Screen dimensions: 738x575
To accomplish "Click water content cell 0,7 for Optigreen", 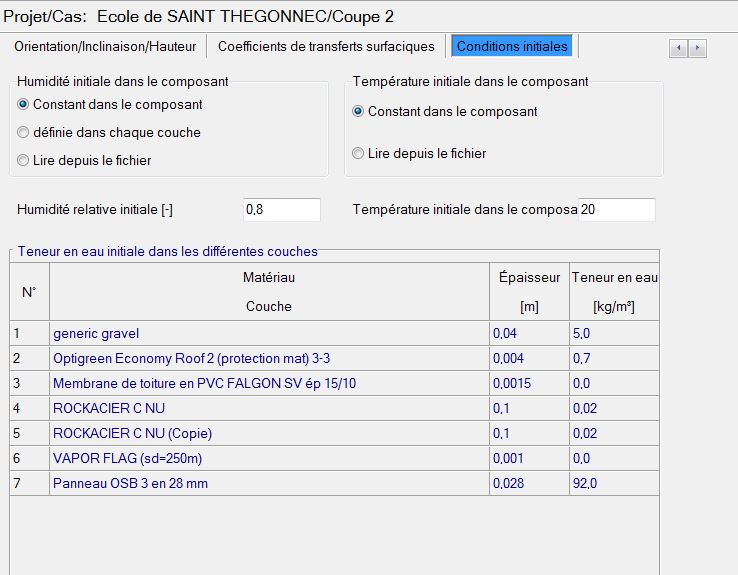I will [x=614, y=359].
